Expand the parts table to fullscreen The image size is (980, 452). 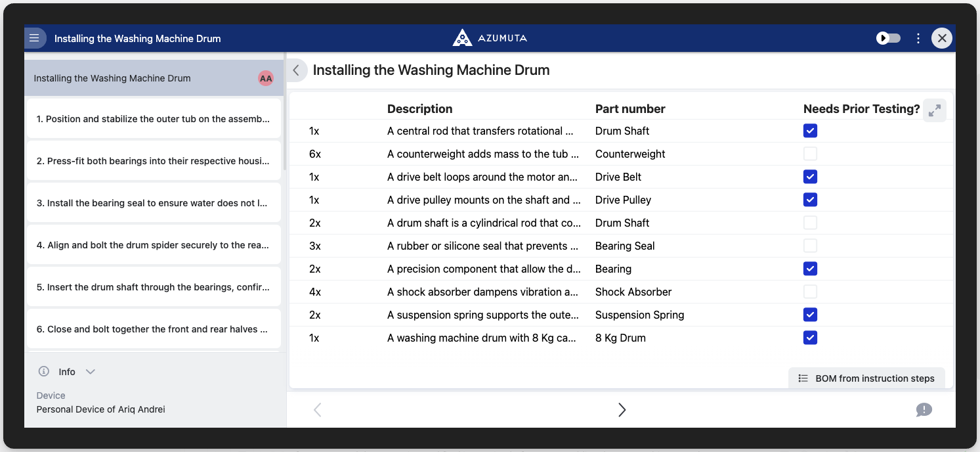(935, 110)
